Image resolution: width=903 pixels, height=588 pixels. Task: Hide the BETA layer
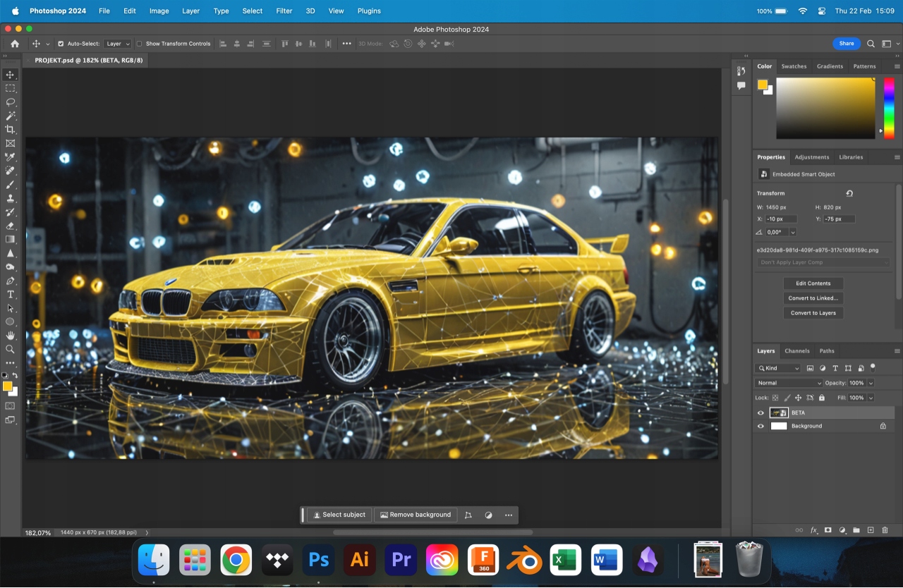click(760, 413)
